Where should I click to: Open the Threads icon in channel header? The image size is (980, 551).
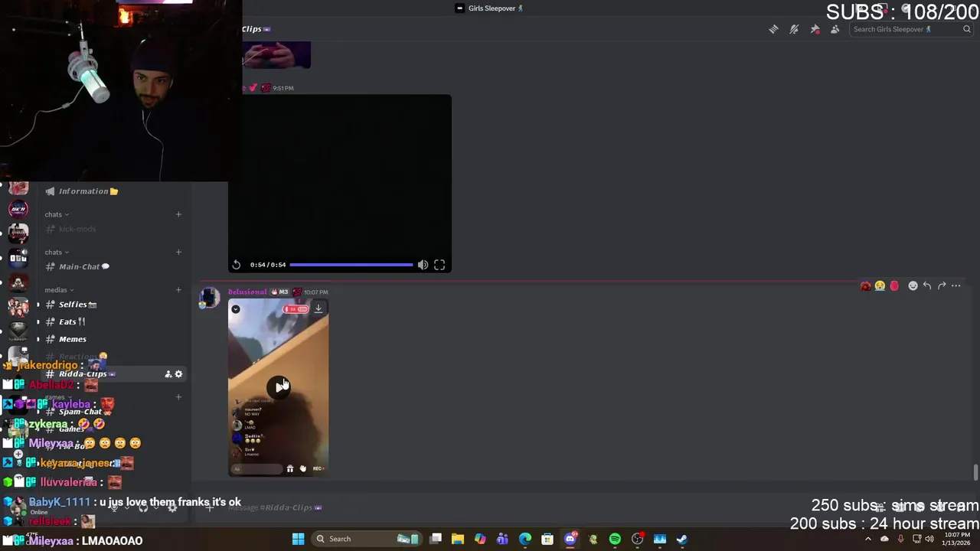(x=773, y=29)
